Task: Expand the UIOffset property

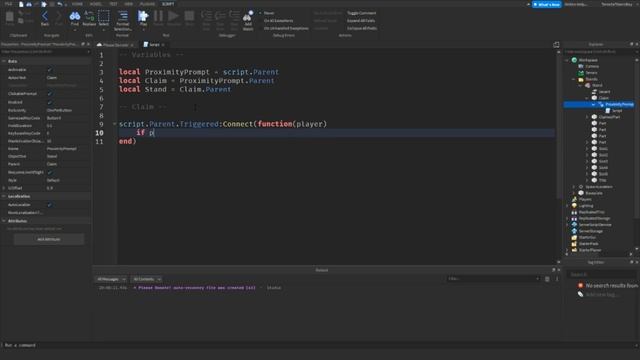Action: [4, 188]
